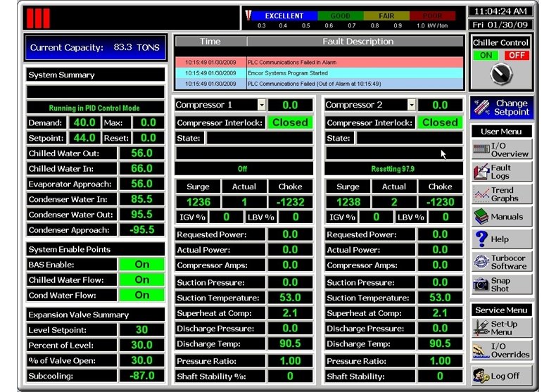Expand the Compressor 2 dropdown
Screen dimensions: 556x392
coord(412,105)
